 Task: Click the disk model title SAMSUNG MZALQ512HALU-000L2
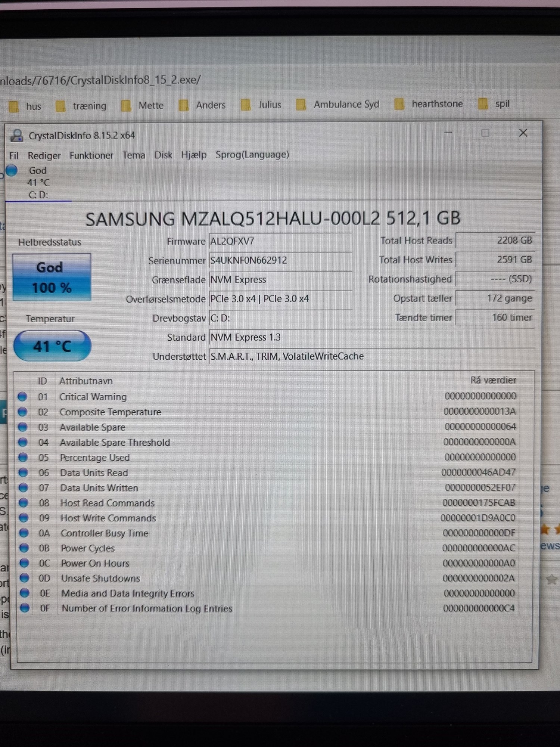tap(273, 218)
